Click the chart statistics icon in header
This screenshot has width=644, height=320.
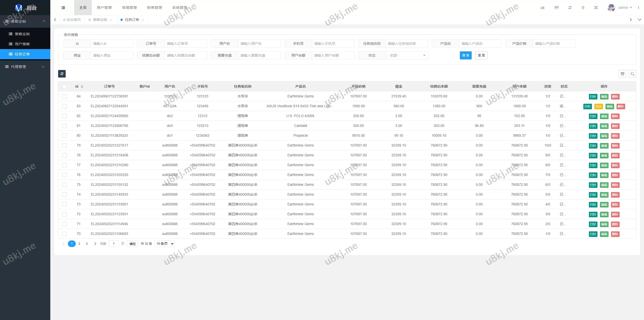click(542, 8)
